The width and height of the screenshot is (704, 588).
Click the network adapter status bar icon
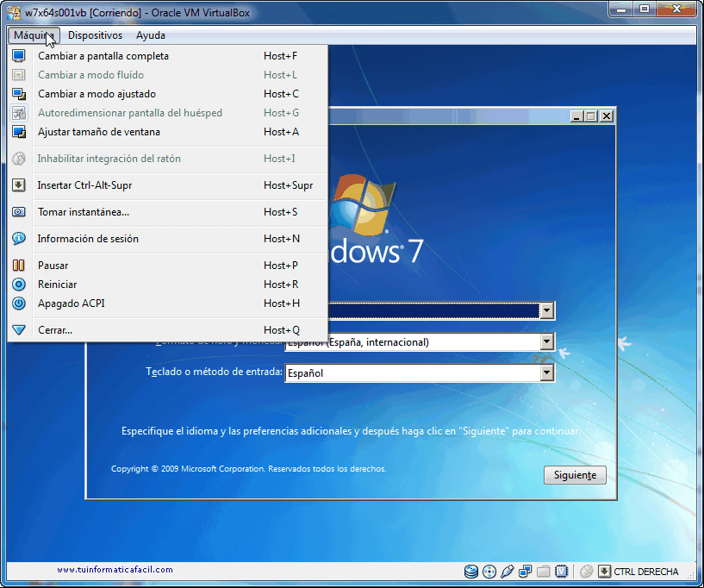pos(525,572)
